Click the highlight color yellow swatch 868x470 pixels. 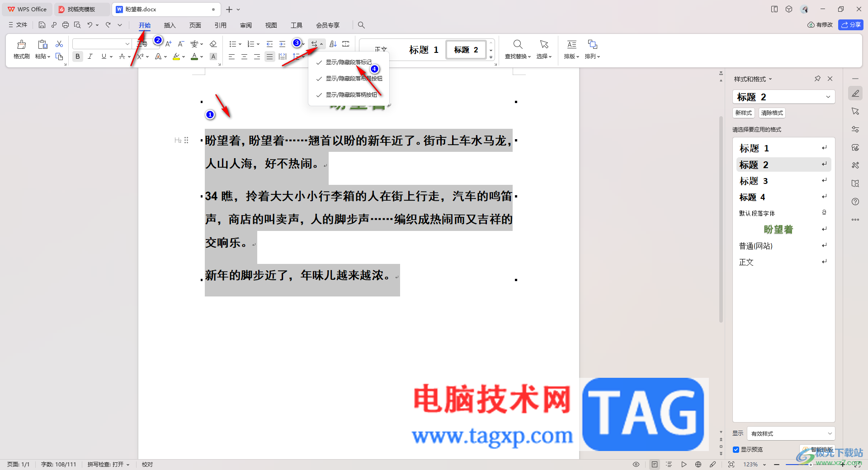coord(176,56)
